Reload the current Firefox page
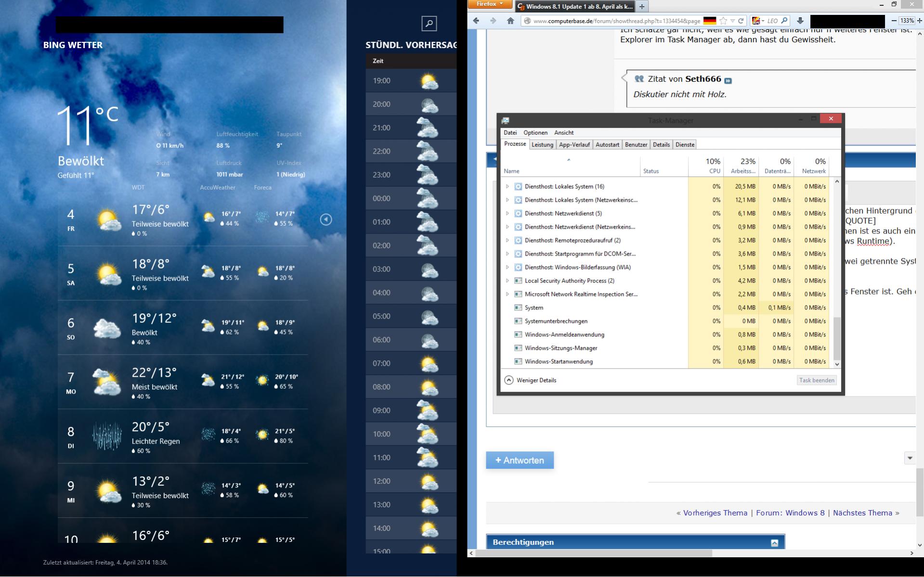Viewport: 924px width, 577px height. pos(741,21)
